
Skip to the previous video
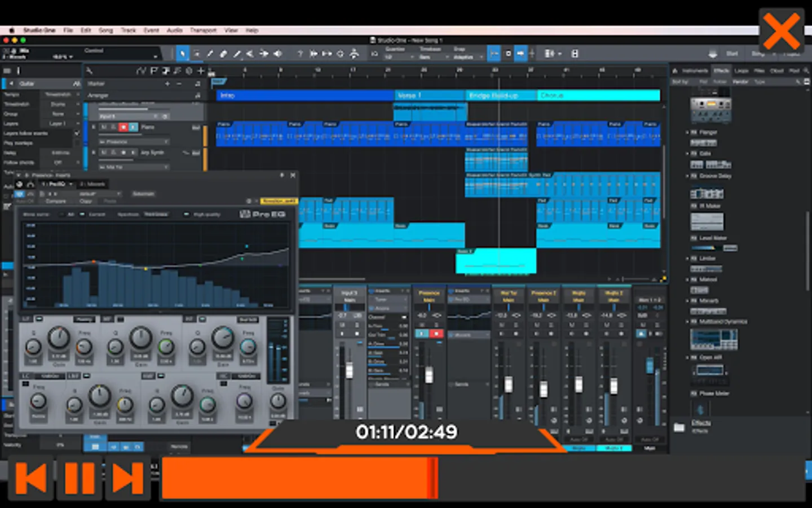[31, 479]
